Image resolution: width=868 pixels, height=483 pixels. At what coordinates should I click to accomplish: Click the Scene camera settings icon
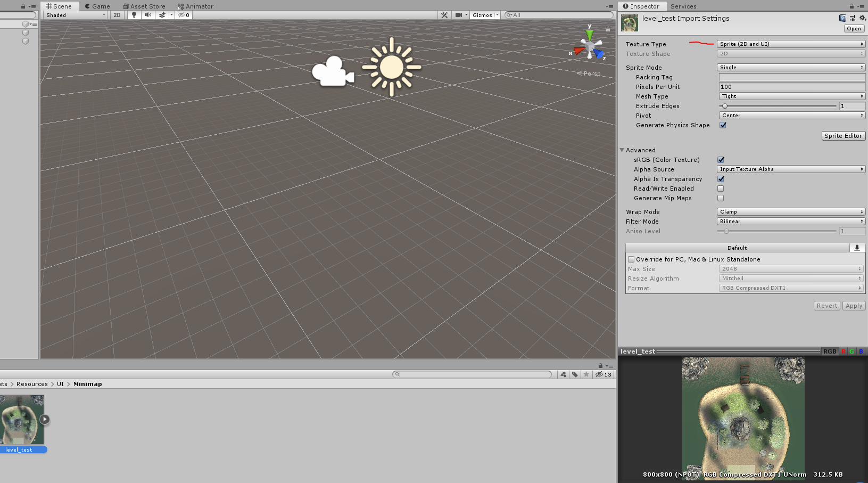(x=459, y=15)
